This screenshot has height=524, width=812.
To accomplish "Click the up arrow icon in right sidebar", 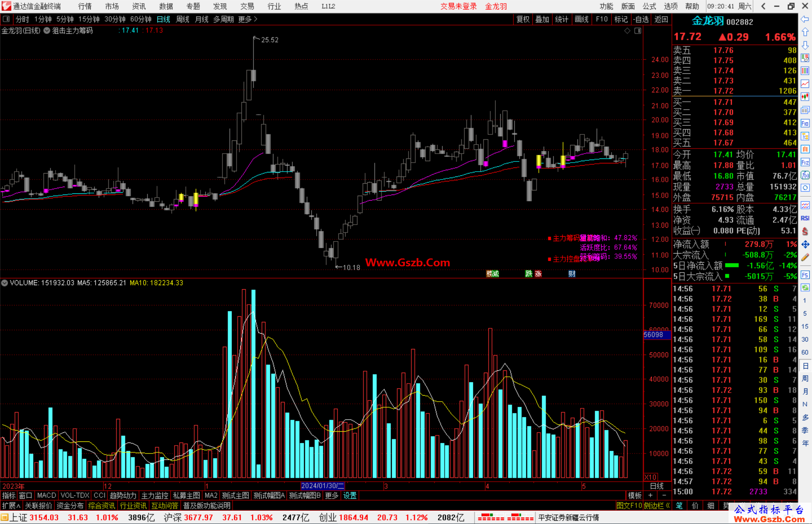I will (805, 32).
